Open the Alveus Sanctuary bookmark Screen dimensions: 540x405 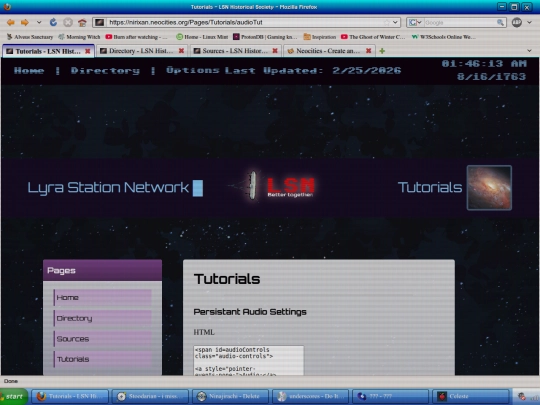(30, 37)
